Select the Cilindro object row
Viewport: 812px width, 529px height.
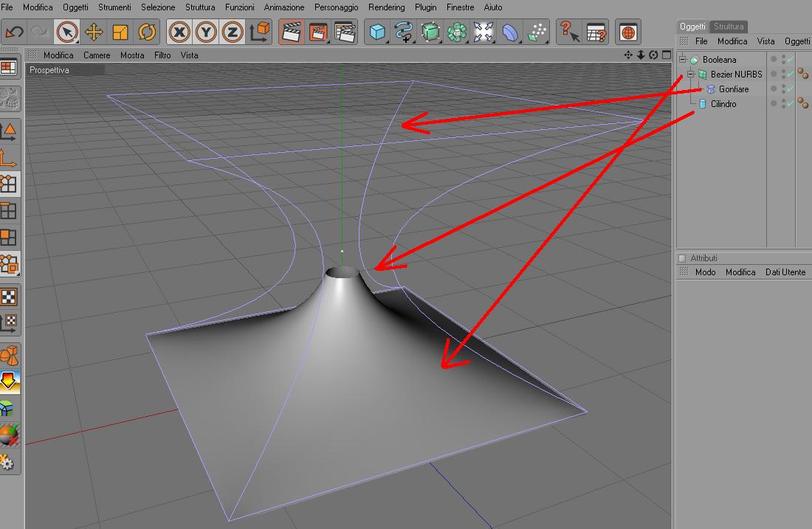pos(723,104)
